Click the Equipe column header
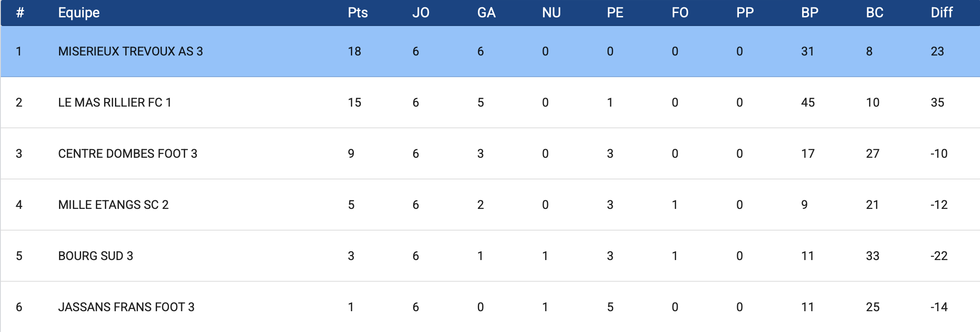The image size is (980, 332). pos(79,13)
